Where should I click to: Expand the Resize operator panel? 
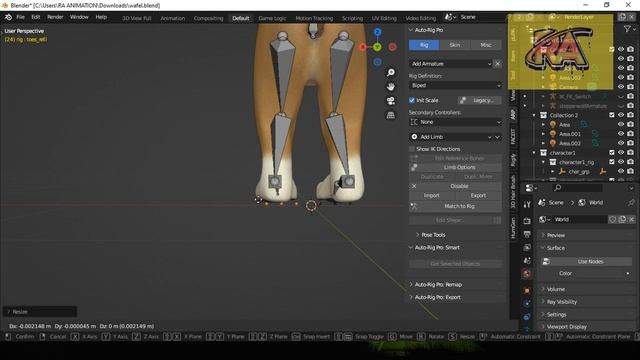click(x=40, y=312)
